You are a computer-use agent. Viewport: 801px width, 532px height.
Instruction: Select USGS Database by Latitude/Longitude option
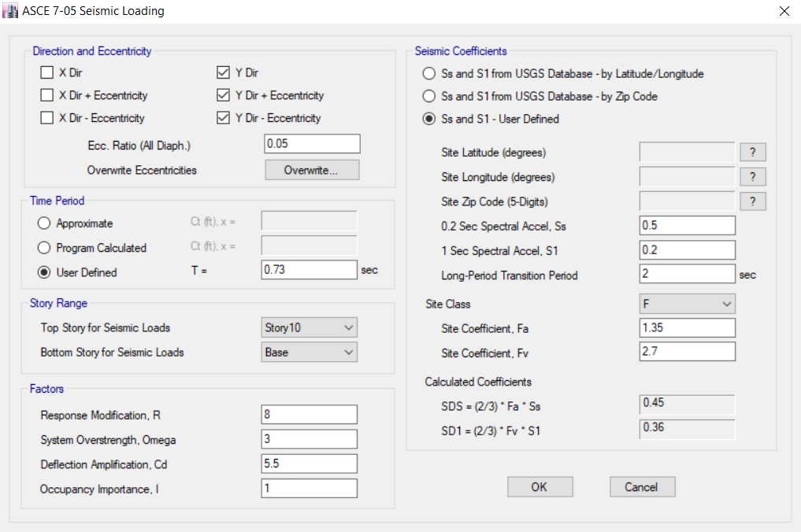click(x=429, y=74)
